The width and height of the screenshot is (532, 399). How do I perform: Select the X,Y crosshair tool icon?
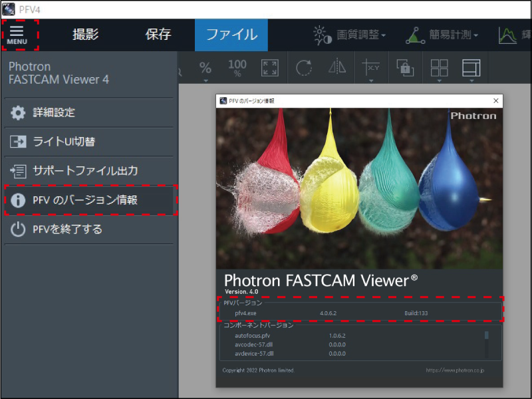(x=371, y=68)
